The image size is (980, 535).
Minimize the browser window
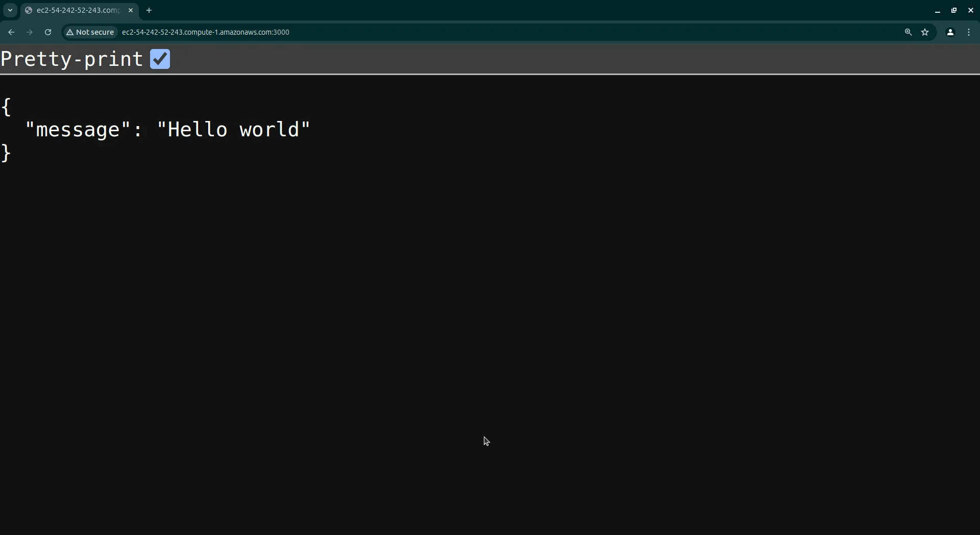pyautogui.click(x=938, y=10)
